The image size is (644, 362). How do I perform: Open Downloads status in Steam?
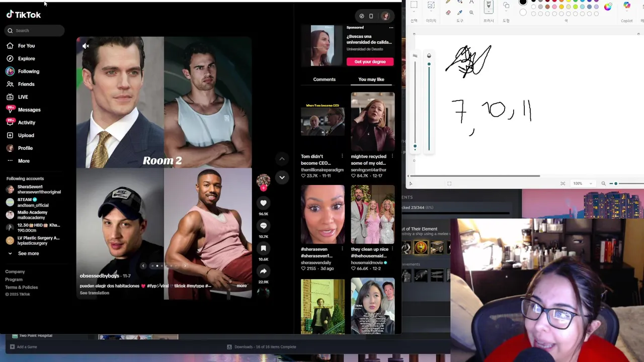[x=262, y=347]
